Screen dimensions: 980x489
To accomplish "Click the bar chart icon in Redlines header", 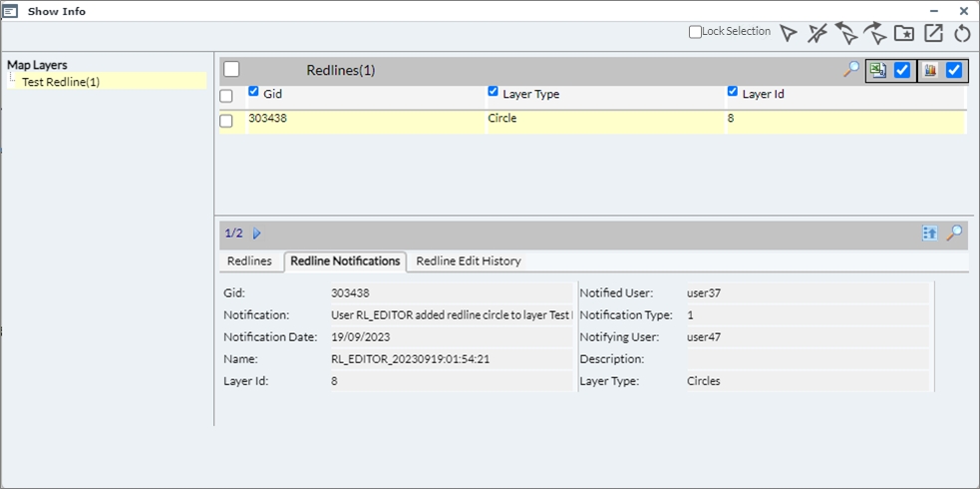I will click(x=928, y=70).
